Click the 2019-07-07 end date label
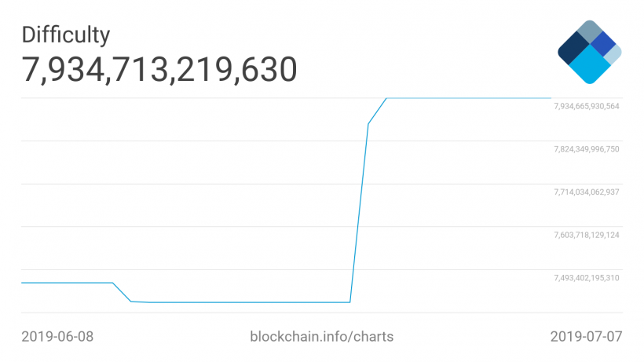The image size is (644, 362). point(586,337)
